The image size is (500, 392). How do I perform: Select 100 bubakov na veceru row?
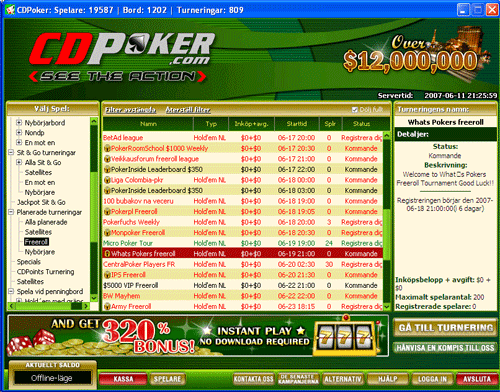[x=243, y=201]
